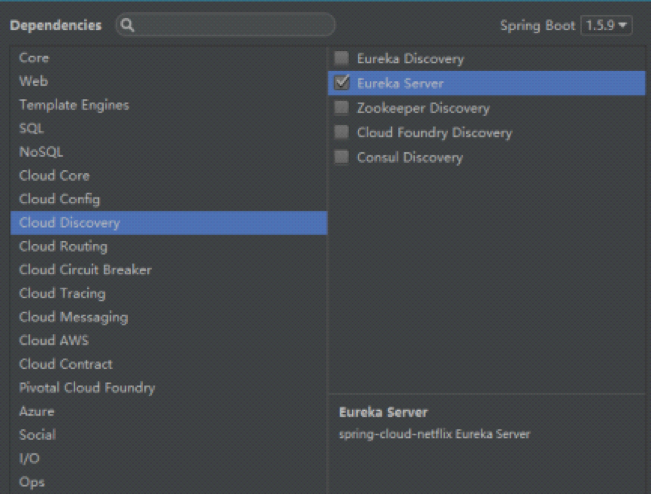Click the Consul Discovery label text
The height and width of the screenshot is (494, 654).
(410, 158)
